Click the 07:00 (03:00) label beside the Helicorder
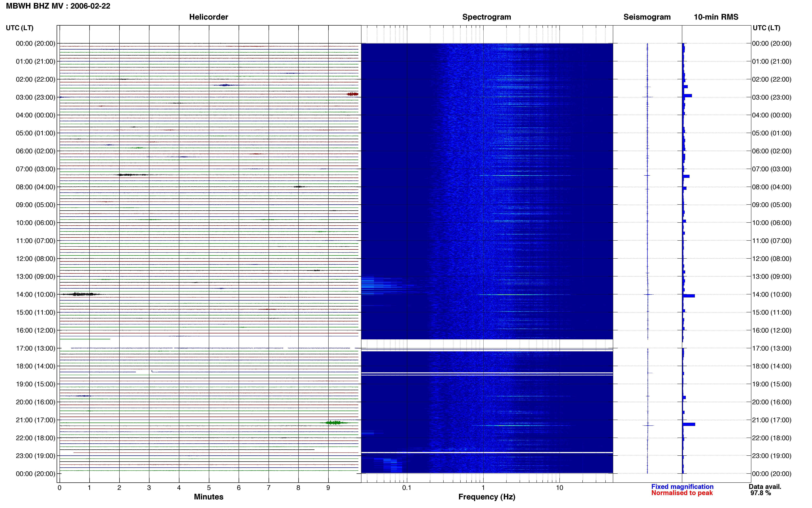Viewport: 812px width, 508px height. [x=36, y=169]
